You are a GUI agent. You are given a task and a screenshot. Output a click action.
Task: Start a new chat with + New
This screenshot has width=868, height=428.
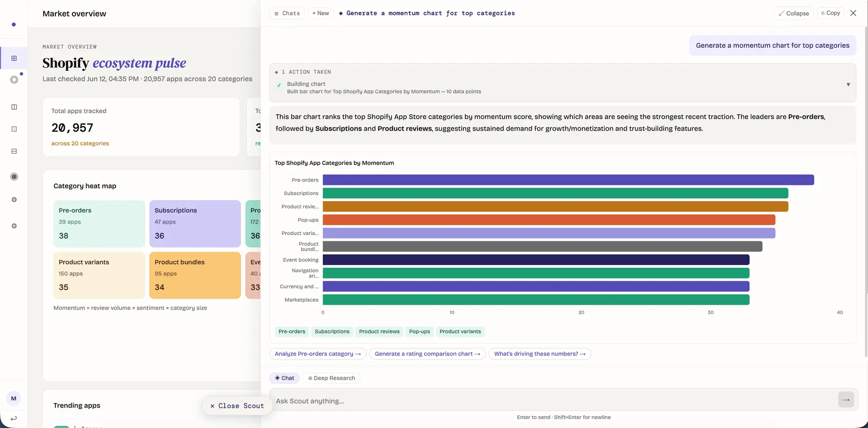(320, 13)
